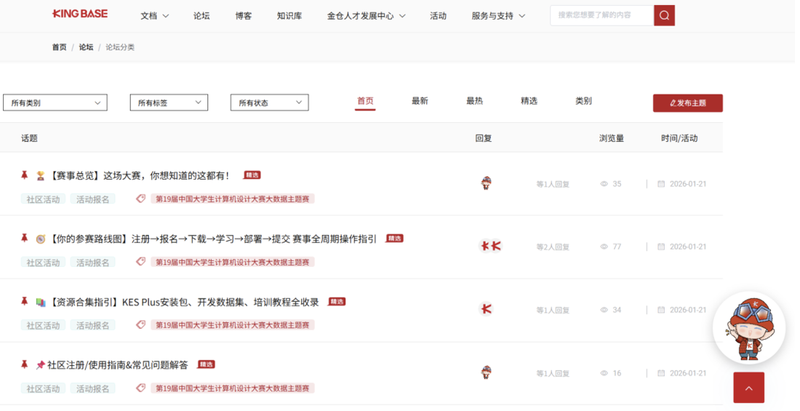Select the 精选 tab
The height and width of the screenshot is (411, 800).
[529, 101]
